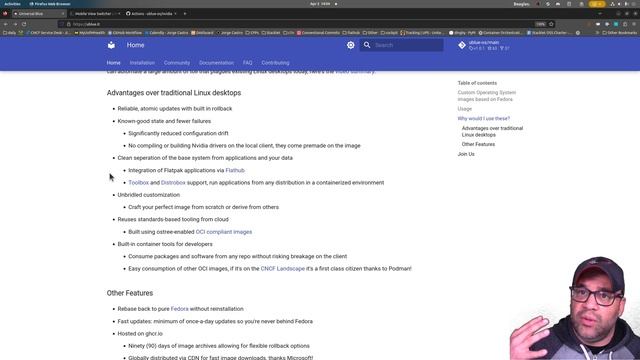Click 'Reliable, atomic updates with built in rollback'
640x360 pixels.
[175, 109]
